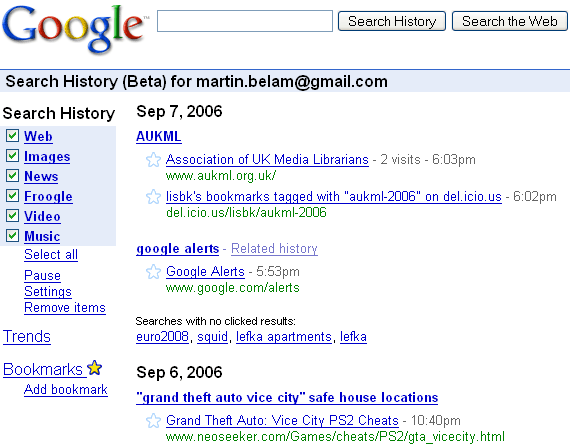Open the News history filter link
The image size is (570, 446).
coord(41,176)
